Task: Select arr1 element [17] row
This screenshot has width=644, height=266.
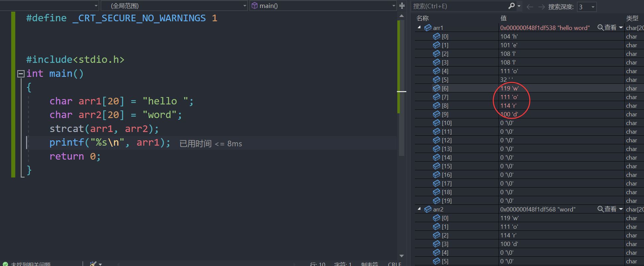Action: pos(529,183)
